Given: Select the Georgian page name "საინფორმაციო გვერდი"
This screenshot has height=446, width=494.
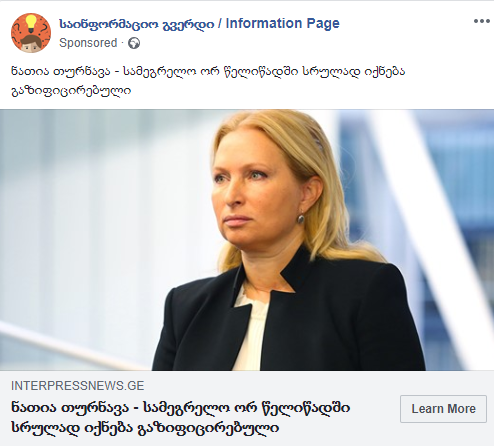Looking at the screenshot, I should 137,24.
